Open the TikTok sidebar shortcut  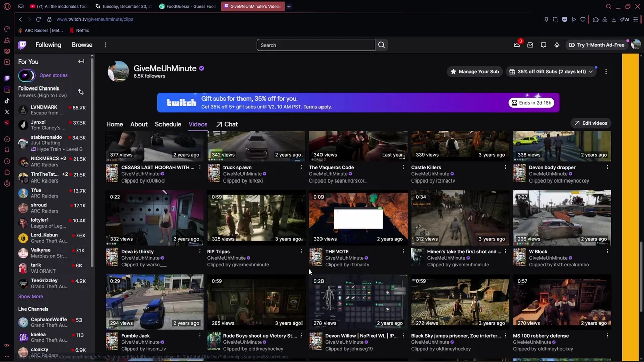click(x=7, y=101)
